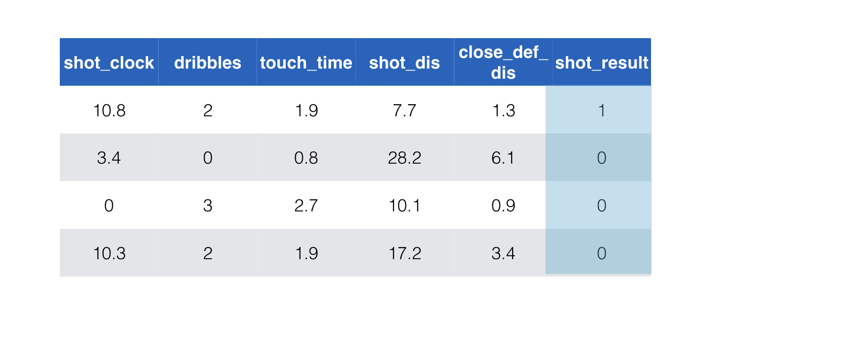868x362 pixels.
Task: Click the shot_clock cell showing 10.8
Action: click(109, 111)
